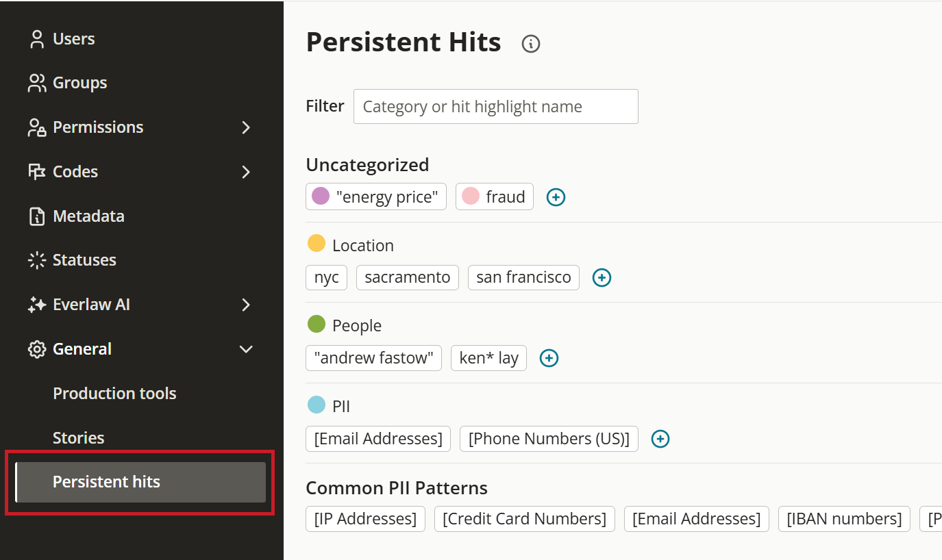Image resolution: width=942 pixels, height=560 pixels.
Task: Open Production tools under General
Action: point(114,394)
